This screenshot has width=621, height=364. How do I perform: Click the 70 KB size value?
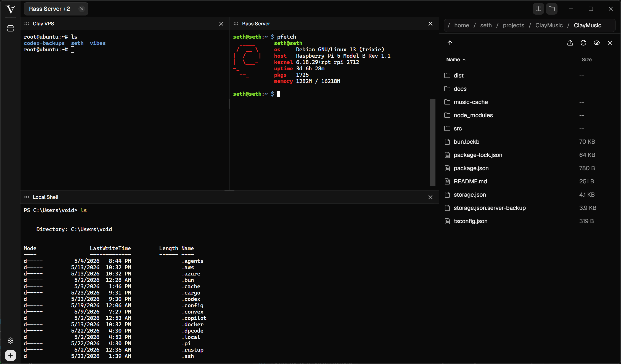pyautogui.click(x=587, y=142)
